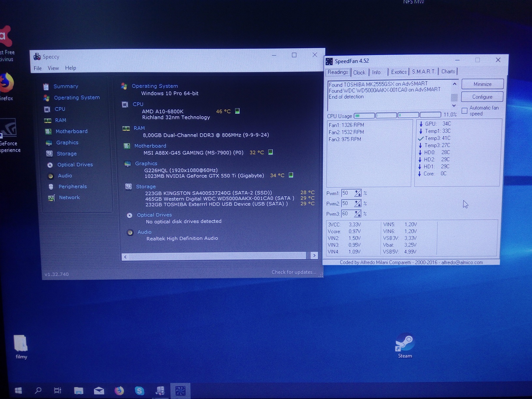Screen dimensions: 532x399
Task: Click the Optical Drives heading in summary pane
Action: point(154,215)
